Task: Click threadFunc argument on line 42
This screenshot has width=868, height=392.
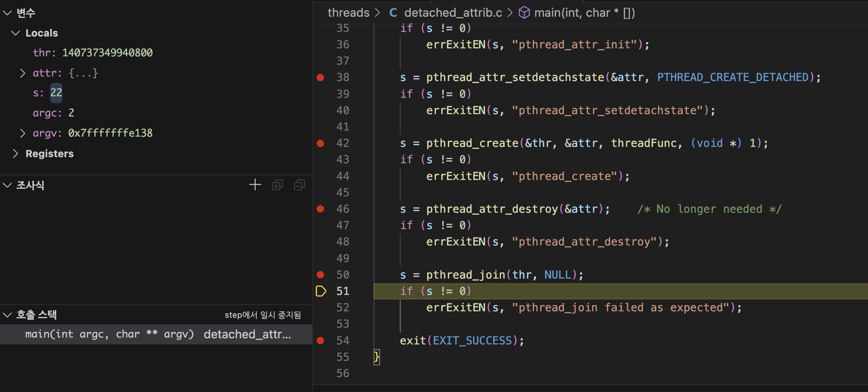Action: (x=644, y=143)
